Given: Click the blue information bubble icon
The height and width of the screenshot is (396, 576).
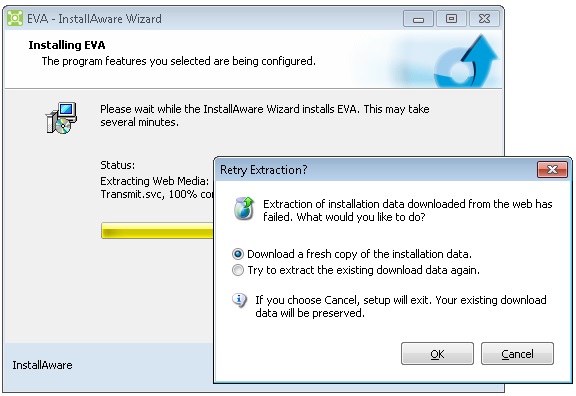Looking at the screenshot, I should [239, 300].
